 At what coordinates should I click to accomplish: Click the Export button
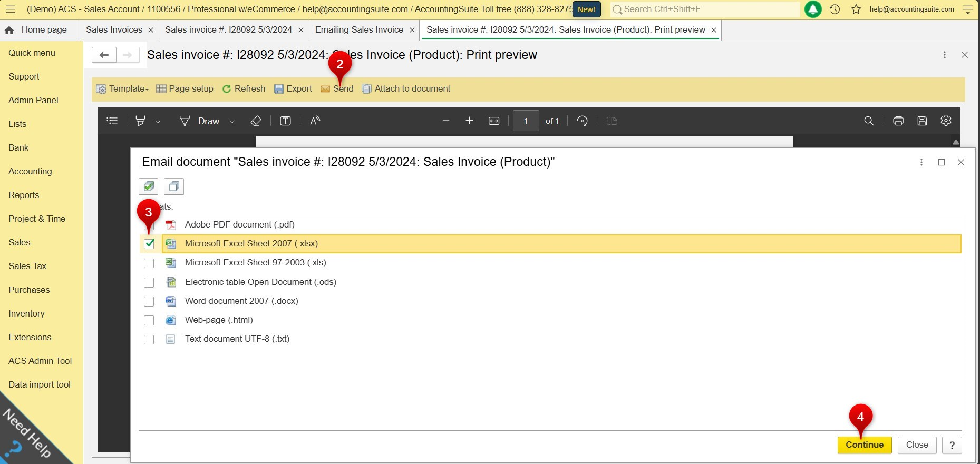[293, 88]
